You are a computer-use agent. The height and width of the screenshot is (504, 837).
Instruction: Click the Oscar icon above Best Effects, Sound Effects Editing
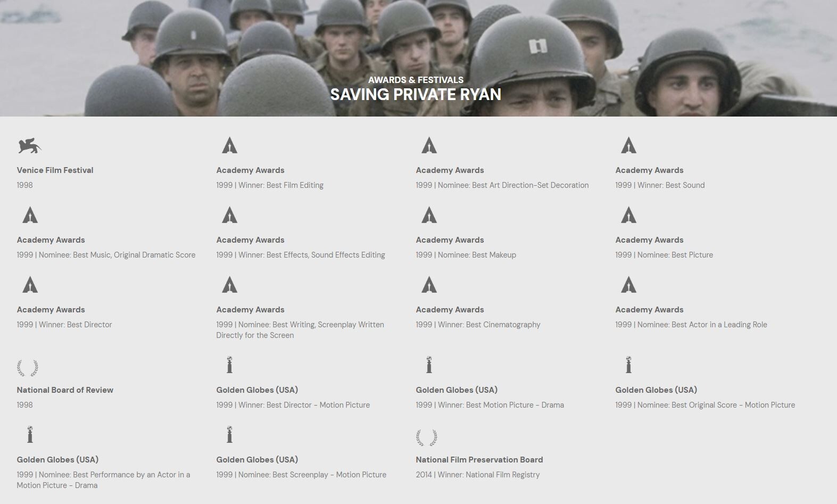click(x=229, y=215)
